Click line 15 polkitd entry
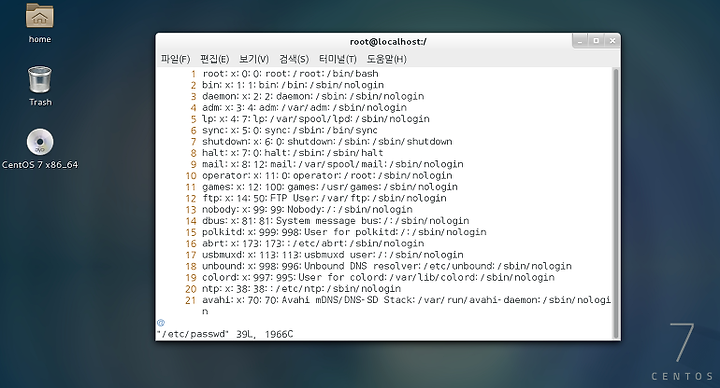Image resolution: width=720 pixels, height=388 pixels. tap(344, 232)
